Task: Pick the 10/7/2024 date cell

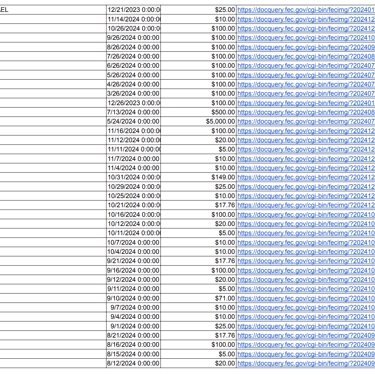Action: tap(133, 243)
